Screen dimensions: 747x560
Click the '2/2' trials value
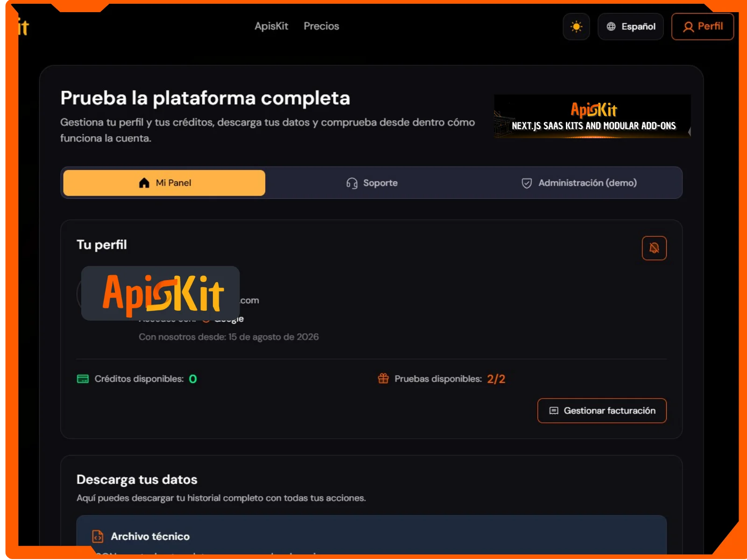click(496, 379)
